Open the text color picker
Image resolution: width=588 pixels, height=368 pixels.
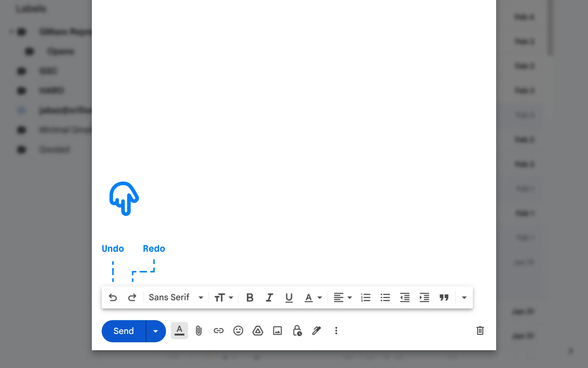click(x=313, y=297)
